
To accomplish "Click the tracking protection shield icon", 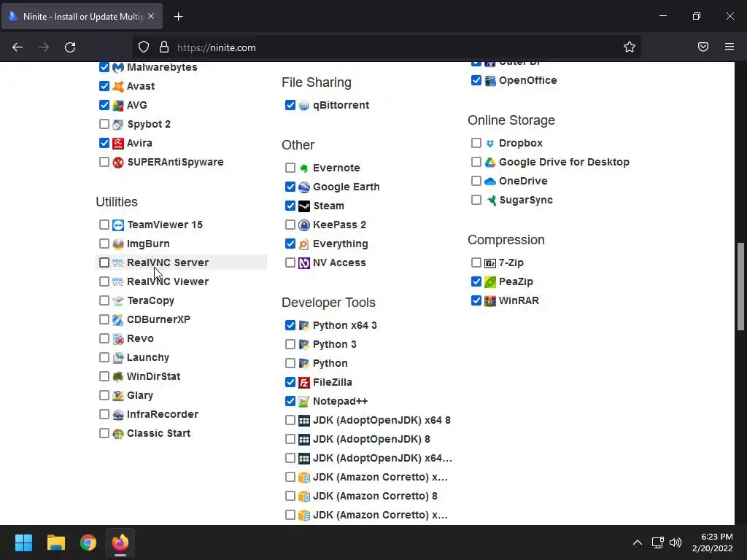I will [x=144, y=47].
